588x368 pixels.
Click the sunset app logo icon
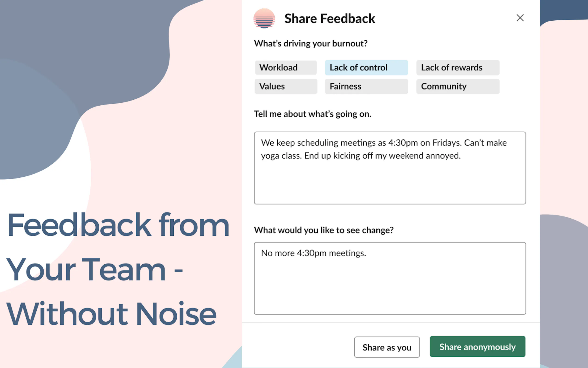pos(264,18)
